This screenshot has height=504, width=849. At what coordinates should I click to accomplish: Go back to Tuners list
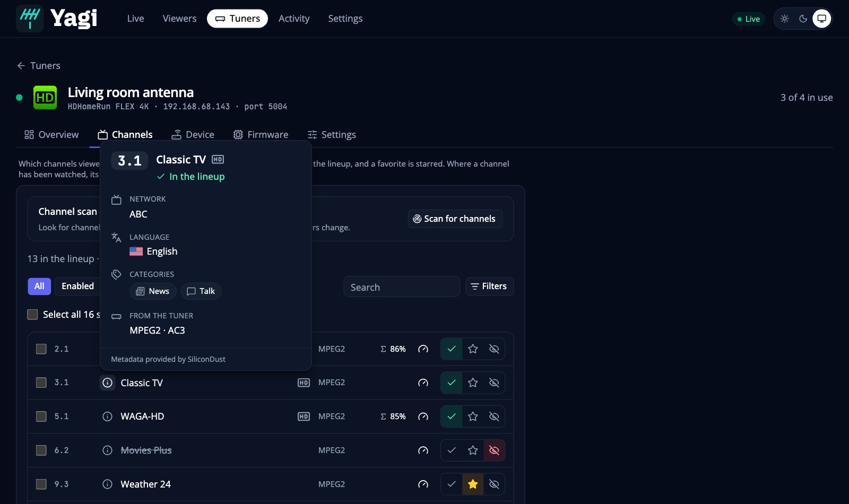pyautogui.click(x=39, y=66)
